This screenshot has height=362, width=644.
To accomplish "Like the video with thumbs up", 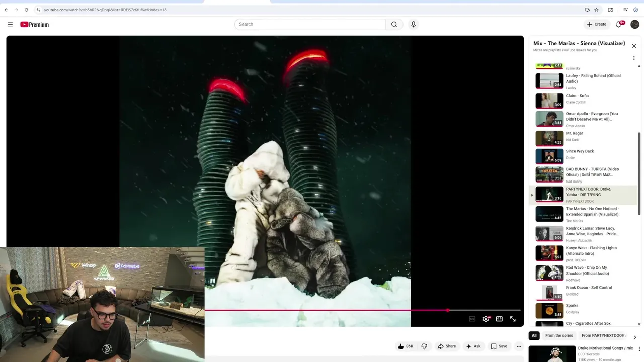I will click(406, 346).
